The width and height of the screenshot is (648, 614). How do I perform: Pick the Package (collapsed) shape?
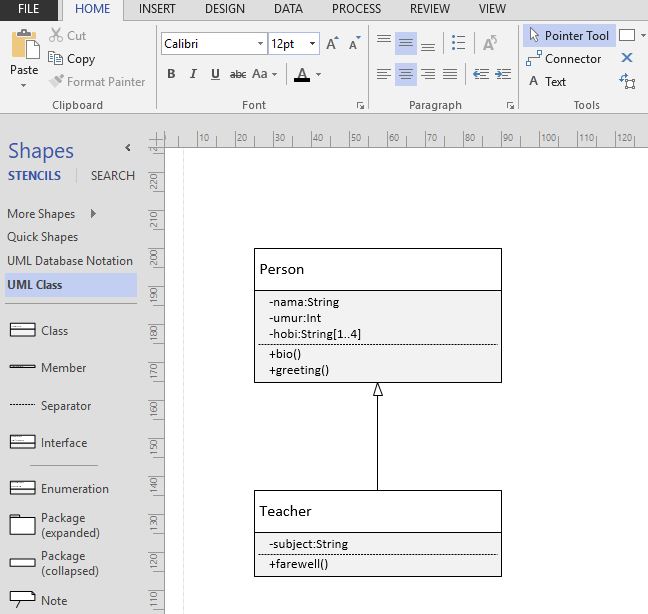[x=54, y=563]
